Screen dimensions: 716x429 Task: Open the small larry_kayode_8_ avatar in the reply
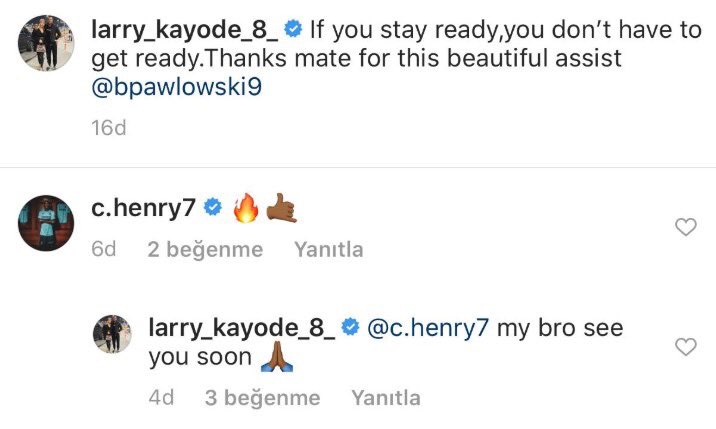point(112,334)
